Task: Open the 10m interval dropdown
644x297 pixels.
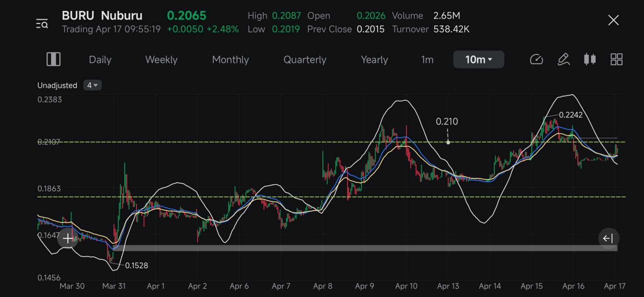Action: pyautogui.click(x=479, y=59)
